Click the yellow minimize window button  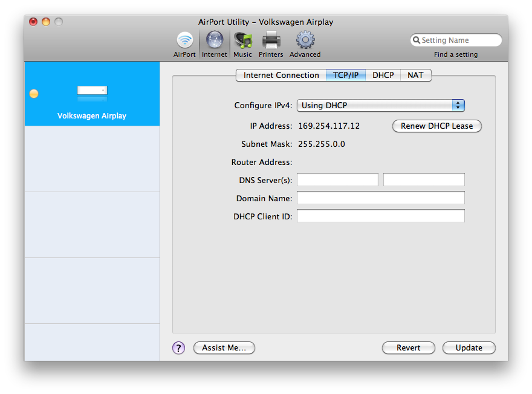tap(46, 22)
